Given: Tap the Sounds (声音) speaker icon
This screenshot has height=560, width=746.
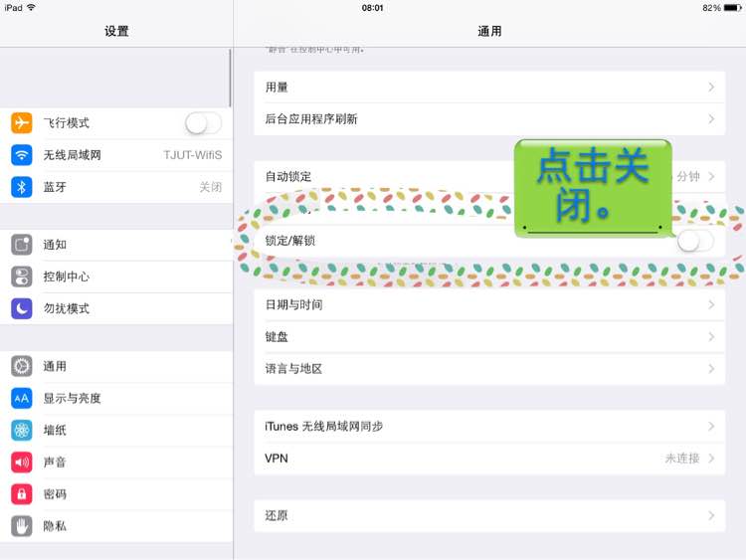Looking at the screenshot, I should point(22,463).
